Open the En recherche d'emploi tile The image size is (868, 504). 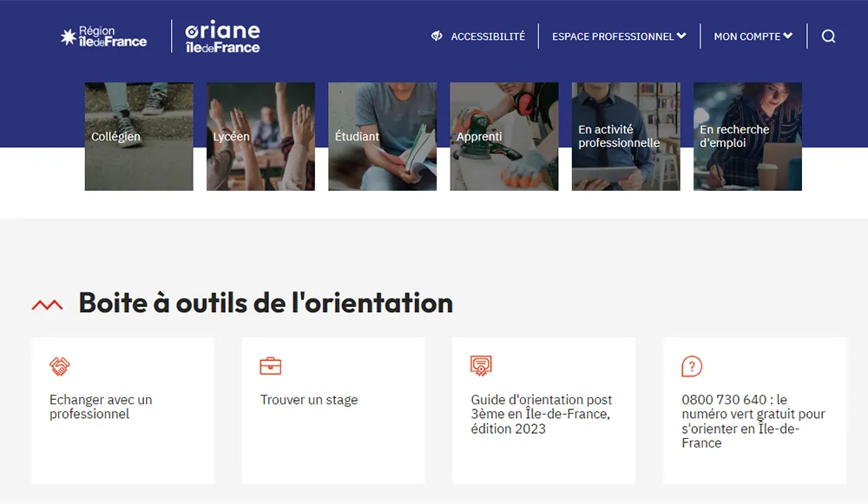(x=748, y=137)
